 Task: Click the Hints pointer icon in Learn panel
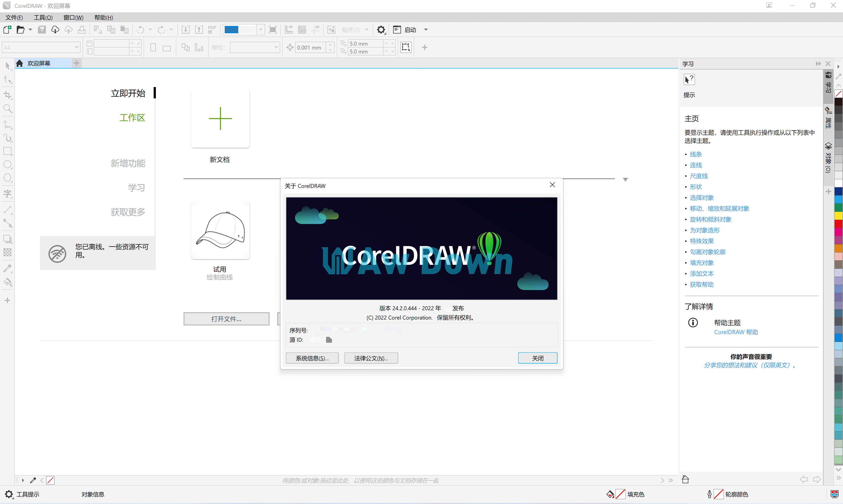coord(689,80)
